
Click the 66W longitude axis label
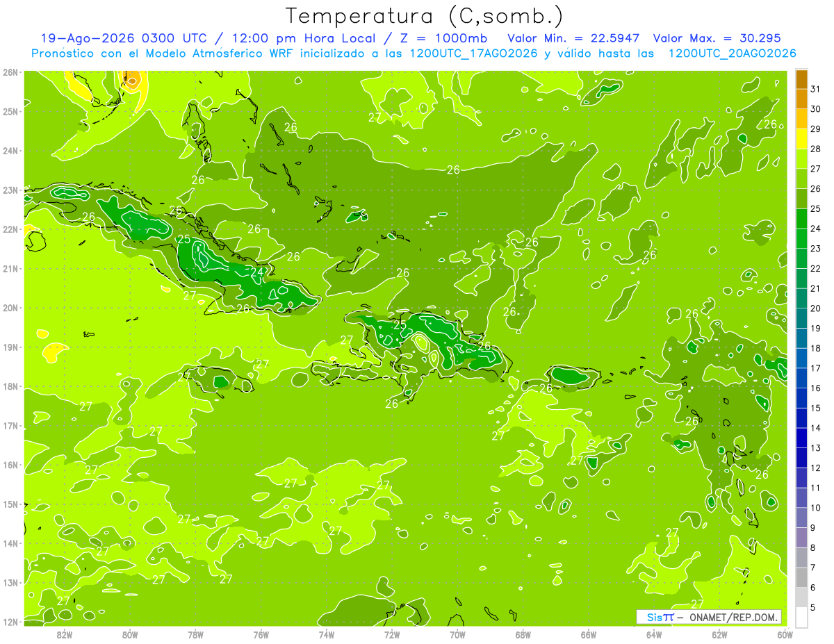(x=589, y=634)
